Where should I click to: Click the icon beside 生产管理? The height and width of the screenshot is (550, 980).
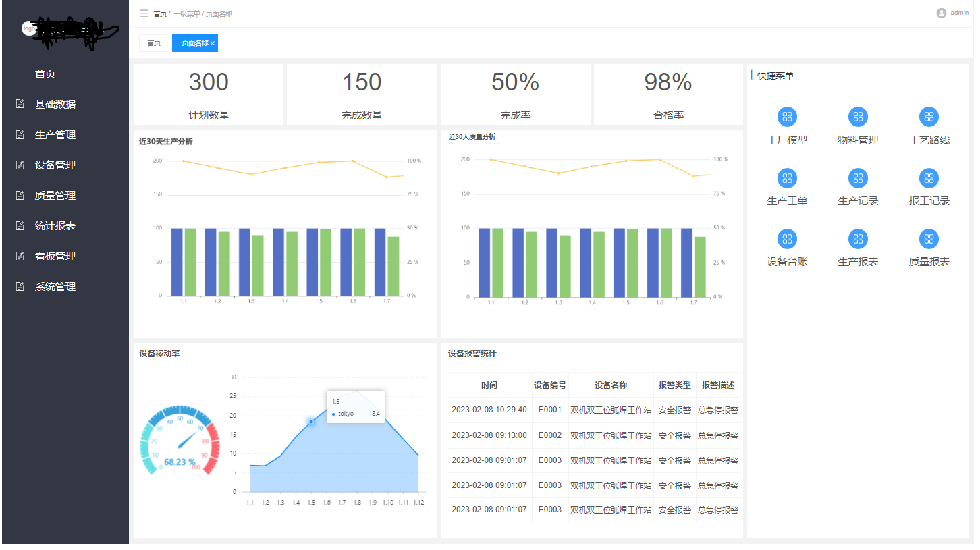[20, 134]
